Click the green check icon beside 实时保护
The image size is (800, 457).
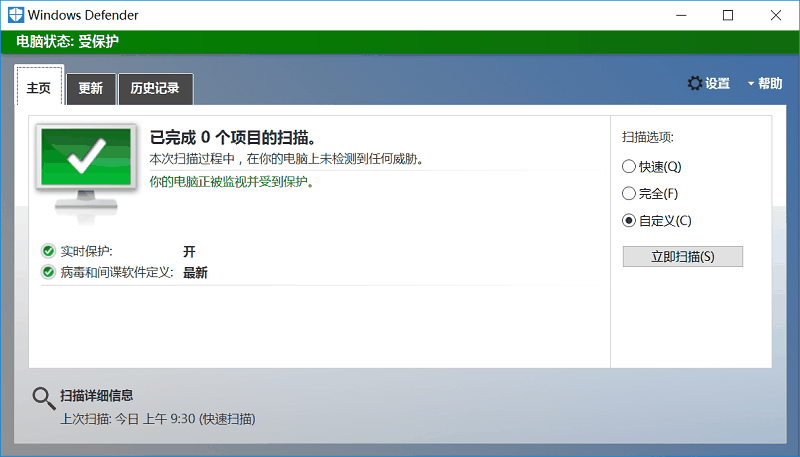48,251
